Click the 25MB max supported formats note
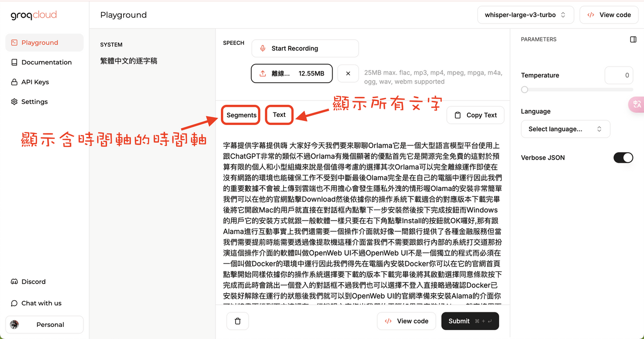644x339 pixels. pyautogui.click(x=433, y=77)
